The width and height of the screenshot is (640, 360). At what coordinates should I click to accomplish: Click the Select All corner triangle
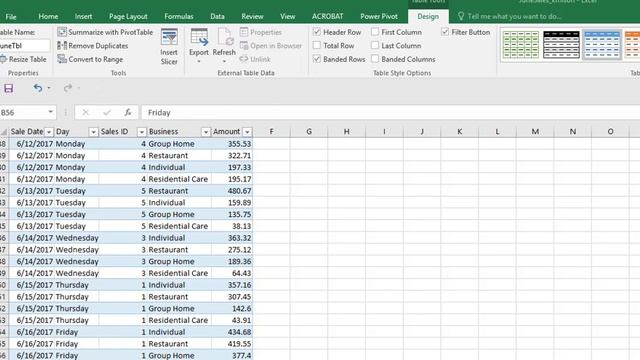pyautogui.click(x=4, y=131)
